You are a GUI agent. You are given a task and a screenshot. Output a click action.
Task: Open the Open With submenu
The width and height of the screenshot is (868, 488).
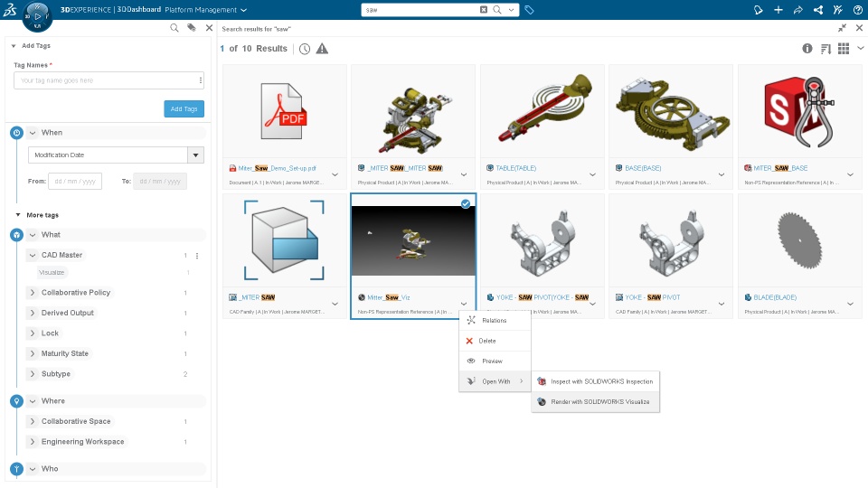[495, 381]
